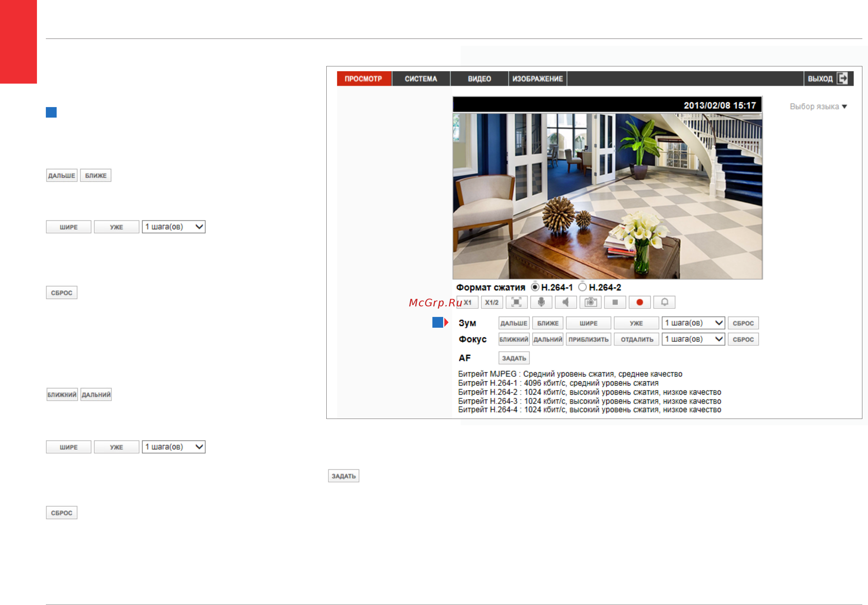868x605 pixels.
Task: Start recording with the red dot icon
Action: [x=639, y=302]
